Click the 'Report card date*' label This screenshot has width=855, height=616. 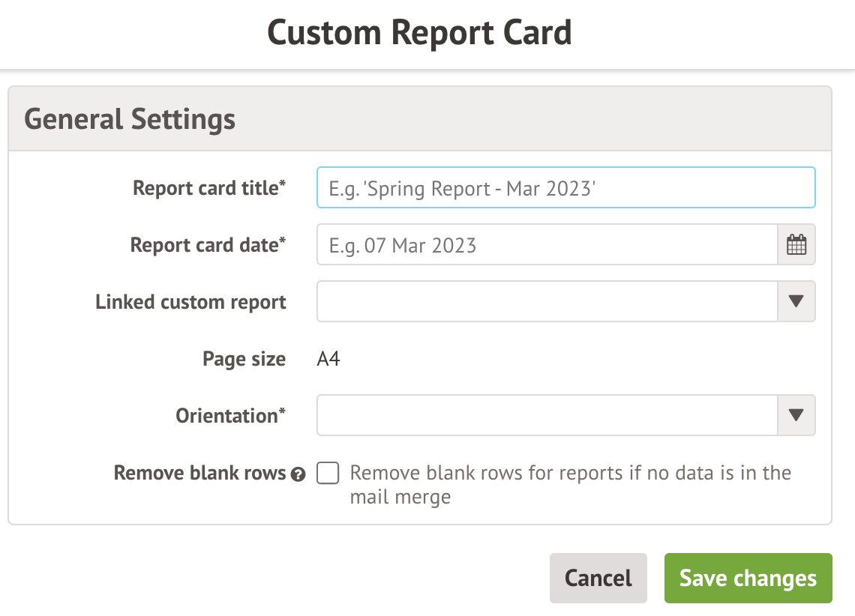click(x=208, y=245)
